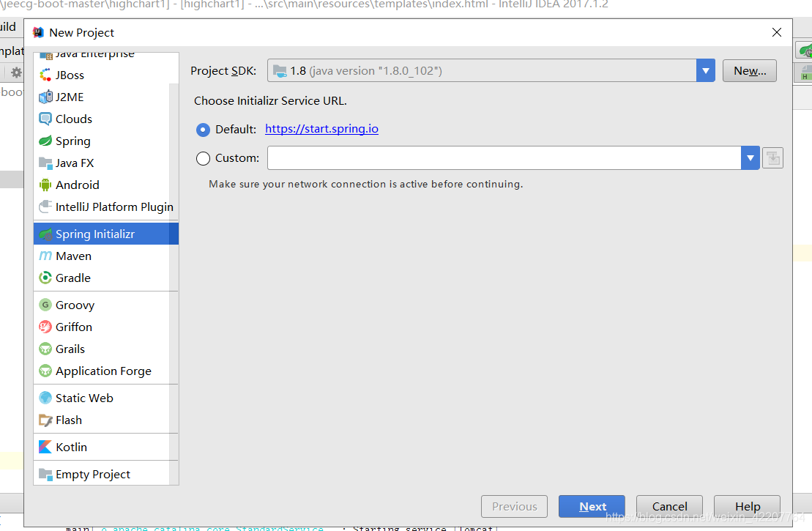The image size is (812, 531).
Task: Select the Android robot icon
Action: tap(45, 185)
